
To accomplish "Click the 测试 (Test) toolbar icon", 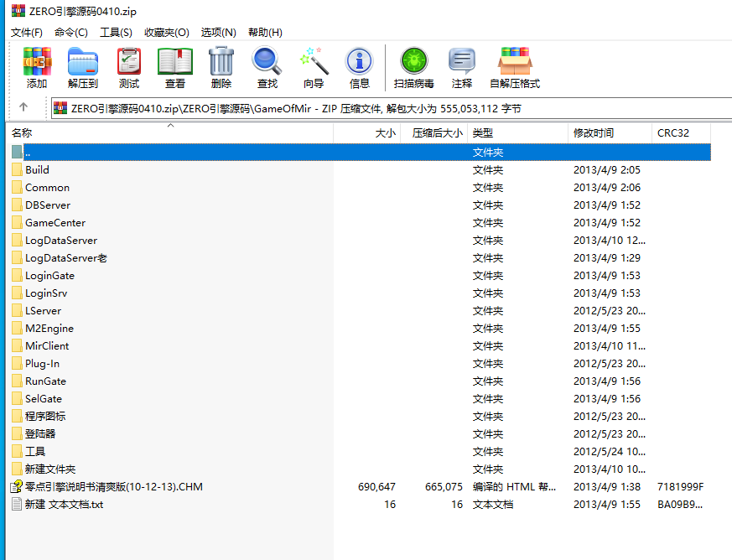I will coord(129,61).
